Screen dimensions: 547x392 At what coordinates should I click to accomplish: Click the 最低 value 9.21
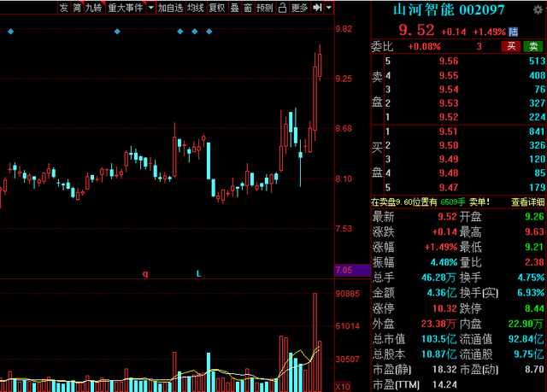(534, 248)
